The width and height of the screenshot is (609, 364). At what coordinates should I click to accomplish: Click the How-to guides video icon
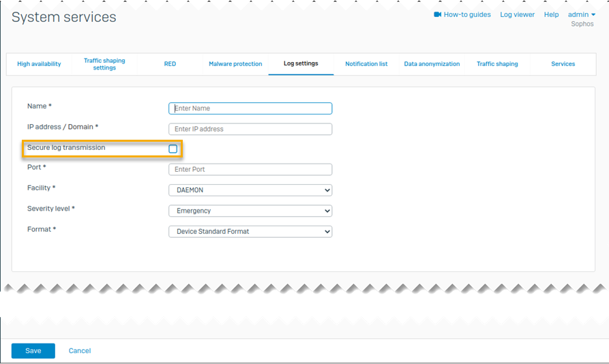(x=437, y=14)
